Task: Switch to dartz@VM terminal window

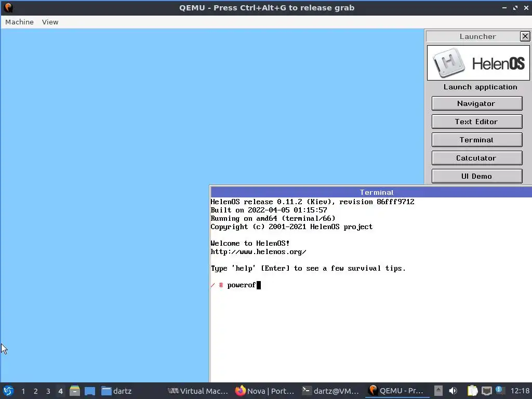Action: [x=330, y=391]
